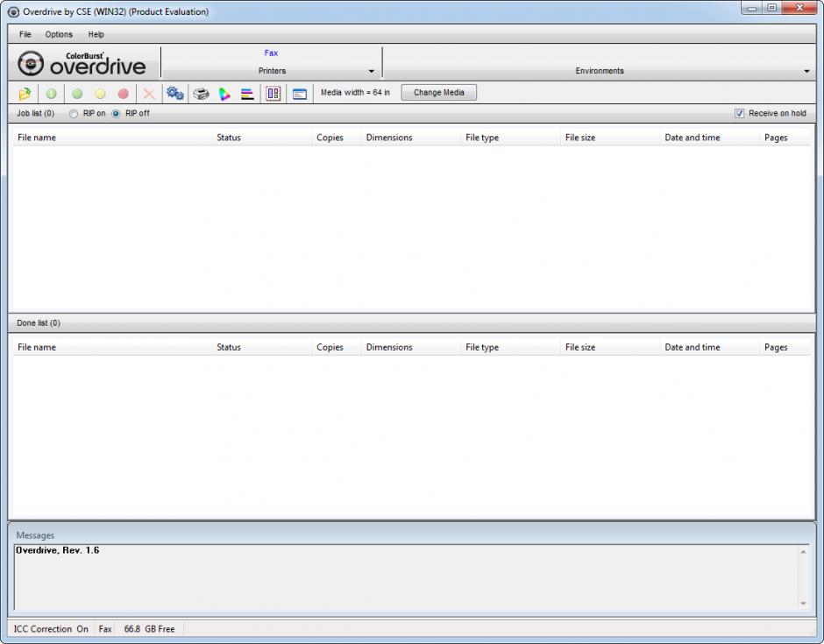Click Job list Date and time header
Screen dimensions: 824x644
[709, 138]
